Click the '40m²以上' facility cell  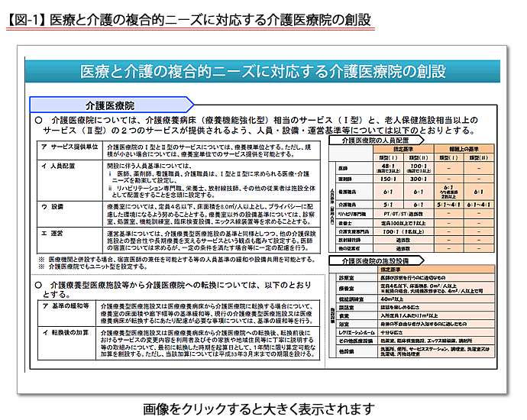tap(436, 299)
